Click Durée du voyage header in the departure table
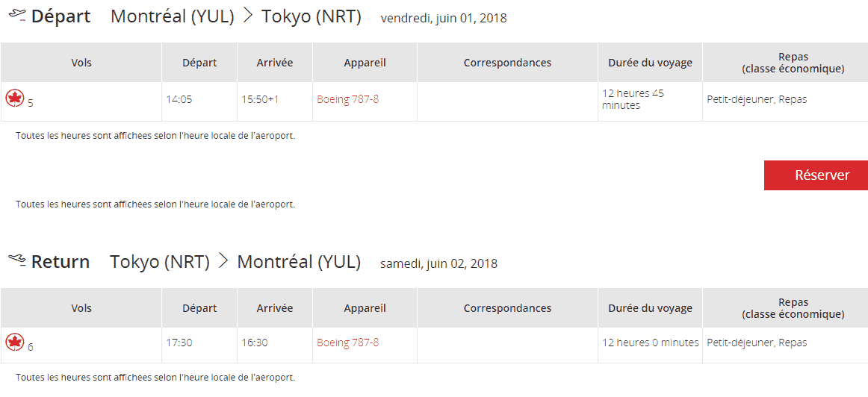The height and width of the screenshot is (397, 868). click(x=650, y=63)
